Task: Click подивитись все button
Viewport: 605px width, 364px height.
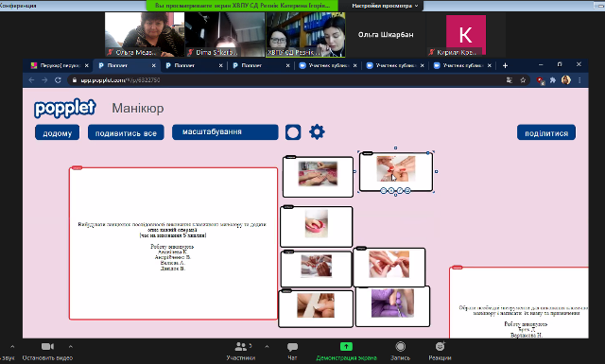Action: (126, 132)
